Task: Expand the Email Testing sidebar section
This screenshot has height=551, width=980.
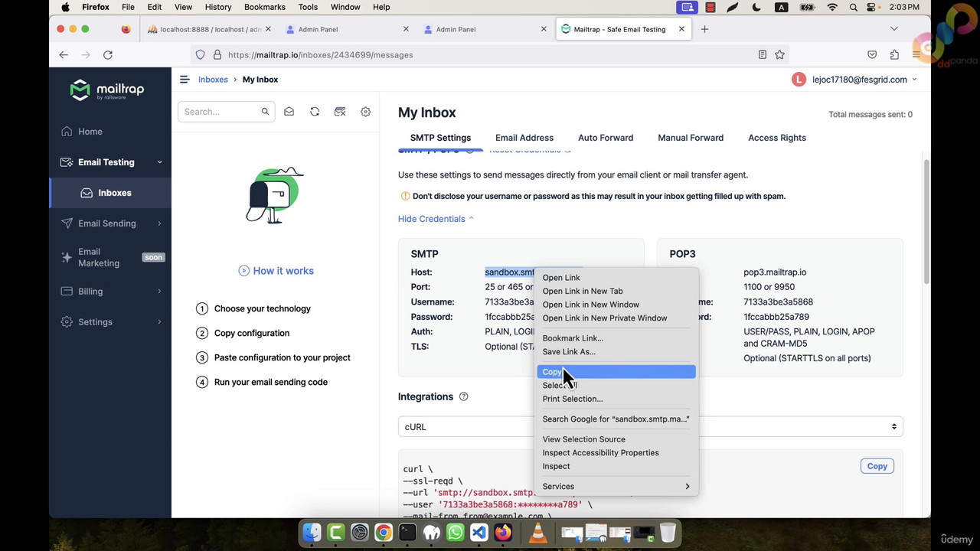Action: [x=159, y=162]
